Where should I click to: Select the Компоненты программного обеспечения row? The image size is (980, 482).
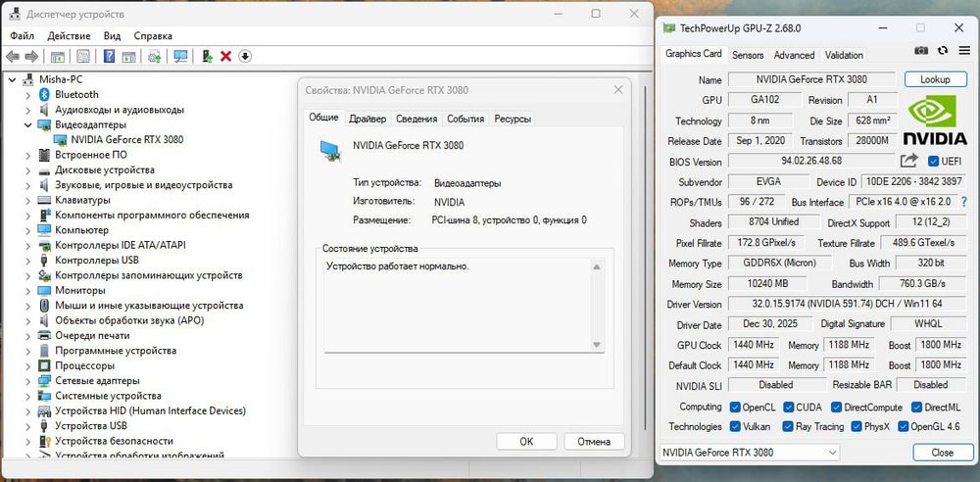[152, 216]
